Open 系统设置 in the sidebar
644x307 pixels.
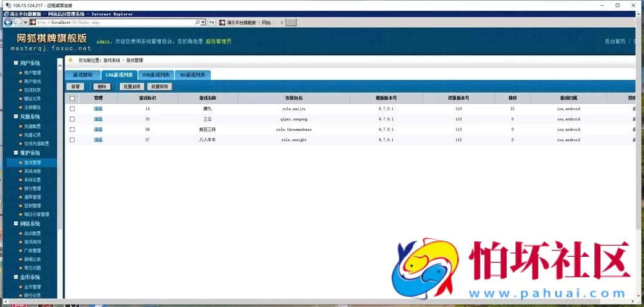32,180
